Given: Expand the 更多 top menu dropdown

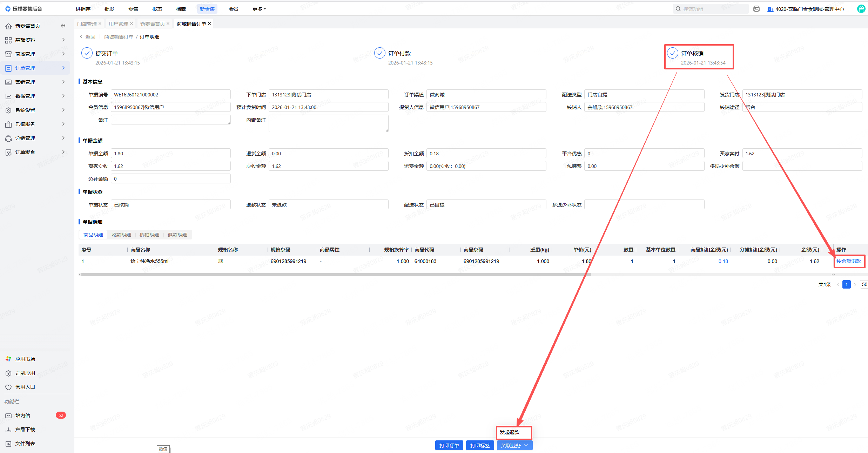Looking at the screenshot, I should pyautogui.click(x=259, y=9).
